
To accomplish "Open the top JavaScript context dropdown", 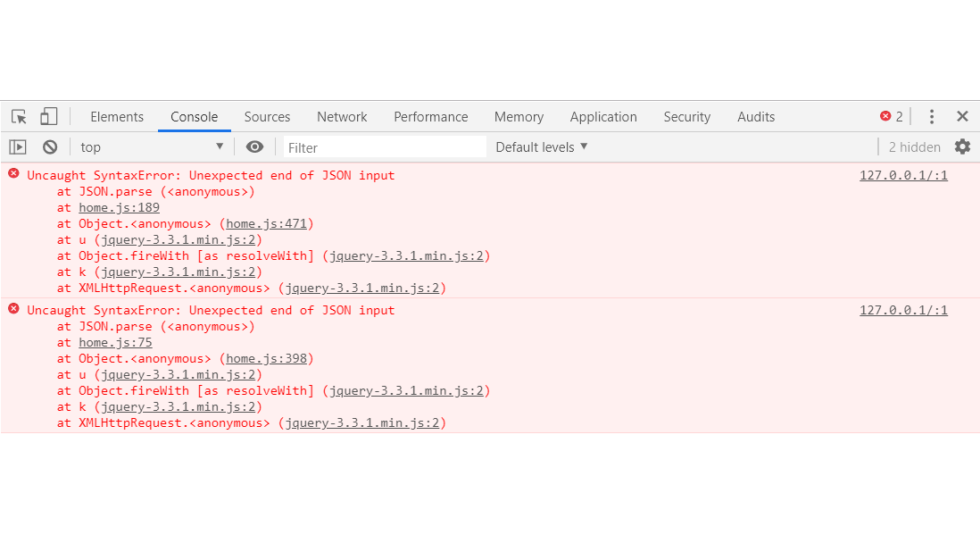I will [152, 147].
